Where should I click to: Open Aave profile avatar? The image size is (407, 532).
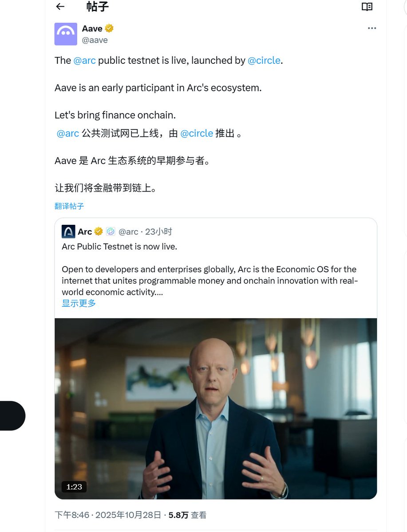click(66, 34)
